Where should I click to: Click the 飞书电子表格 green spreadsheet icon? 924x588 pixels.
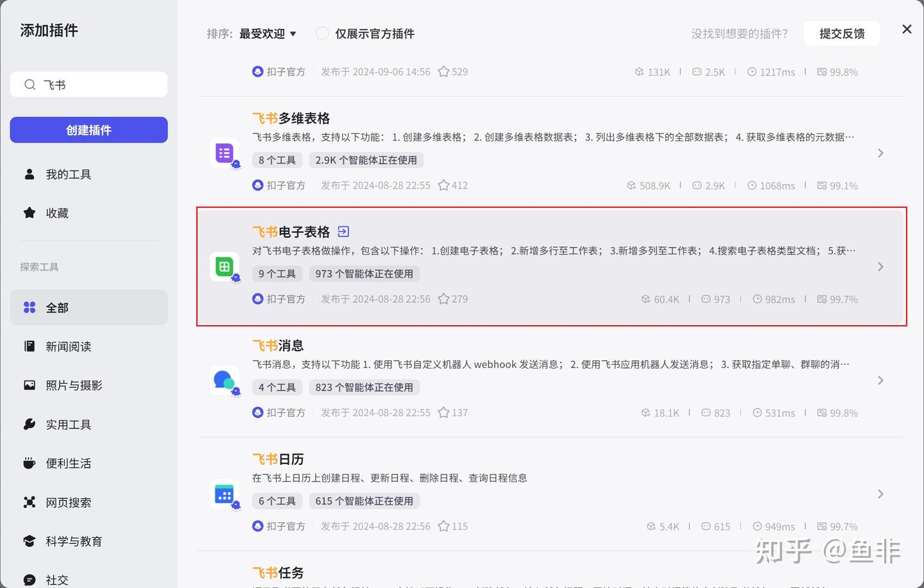tap(225, 267)
